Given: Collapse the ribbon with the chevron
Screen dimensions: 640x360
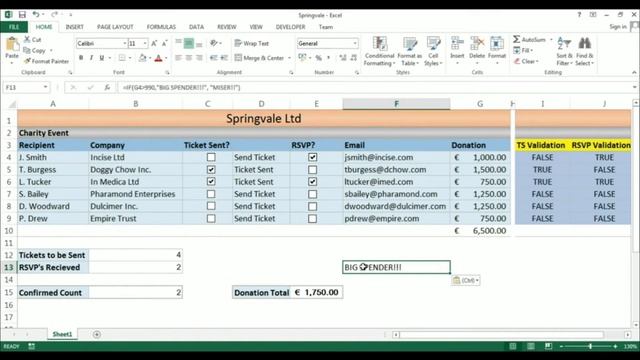Looking at the screenshot, I should pos(634,72).
